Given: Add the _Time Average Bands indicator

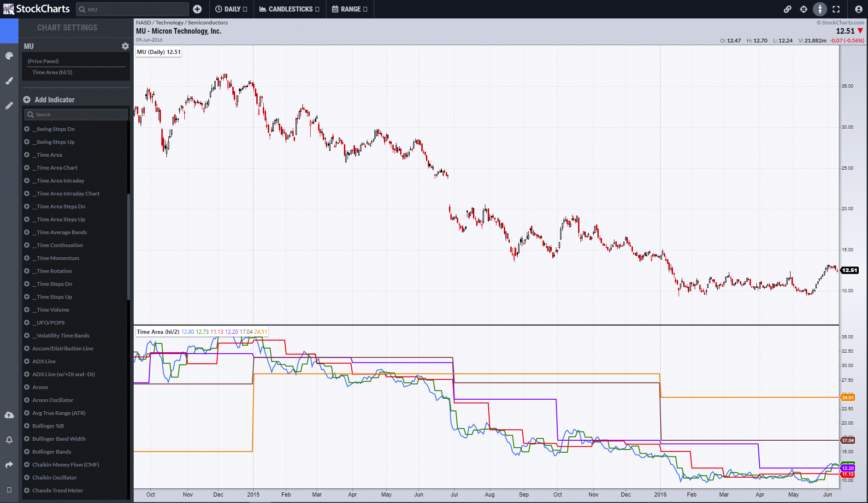Looking at the screenshot, I should point(27,232).
